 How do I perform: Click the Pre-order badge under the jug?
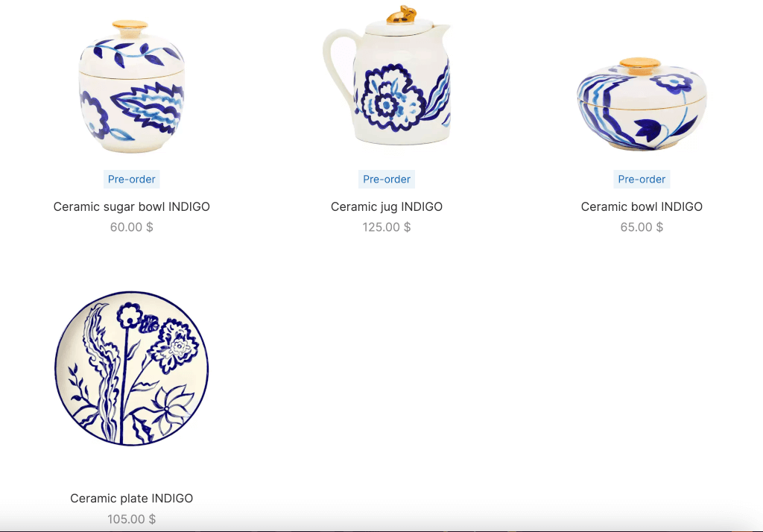[x=387, y=179]
